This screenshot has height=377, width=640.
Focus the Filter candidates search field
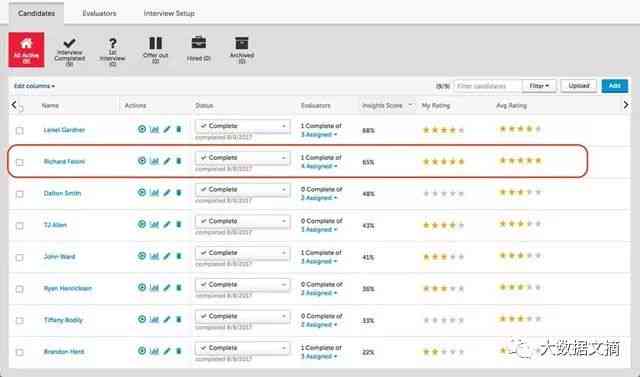coord(487,86)
